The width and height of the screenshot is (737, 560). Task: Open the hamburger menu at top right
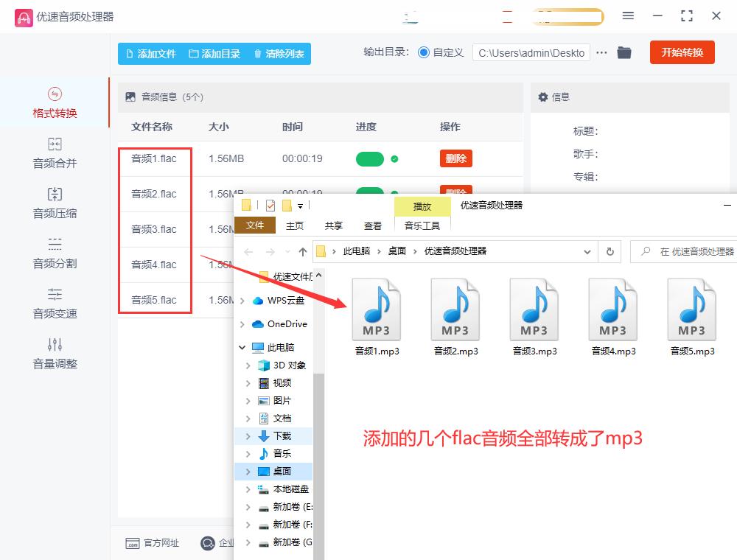[x=628, y=16]
